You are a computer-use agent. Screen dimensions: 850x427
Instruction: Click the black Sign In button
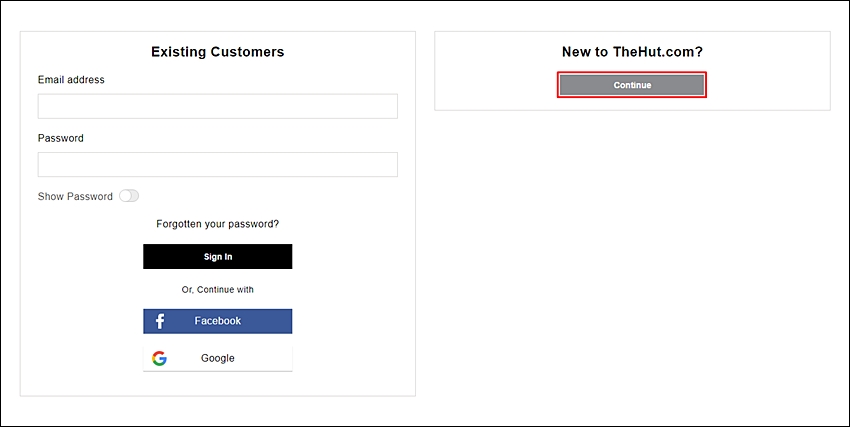click(x=217, y=256)
